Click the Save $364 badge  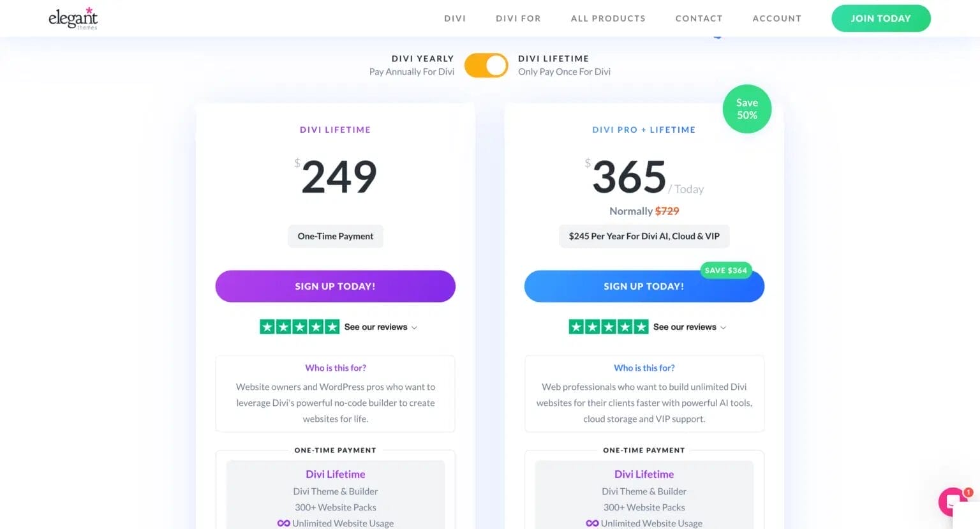point(725,270)
